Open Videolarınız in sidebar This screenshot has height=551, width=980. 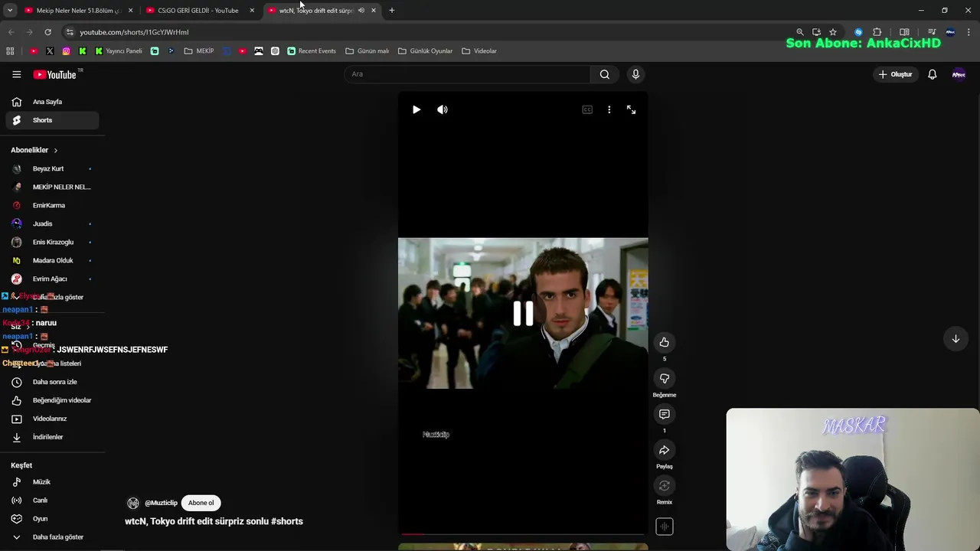pos(51,419)
